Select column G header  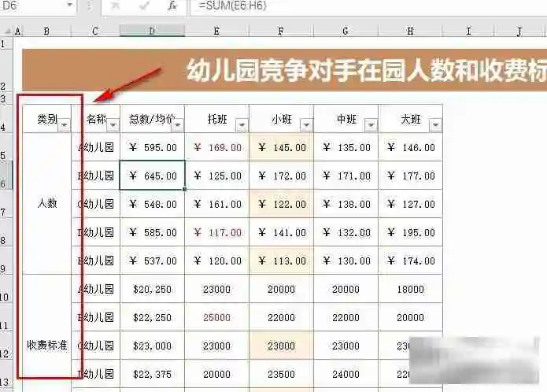pos(346,31)
